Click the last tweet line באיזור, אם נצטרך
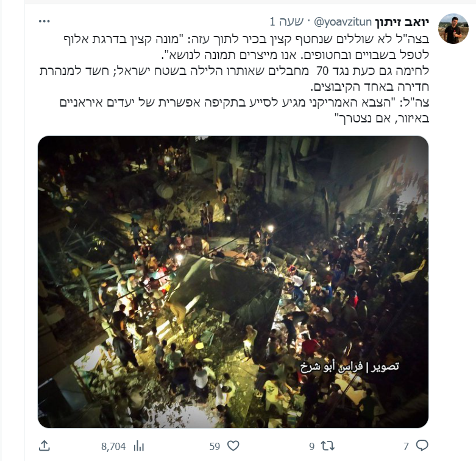The height and width of the screenshot is (461, 476). (382, 118)
